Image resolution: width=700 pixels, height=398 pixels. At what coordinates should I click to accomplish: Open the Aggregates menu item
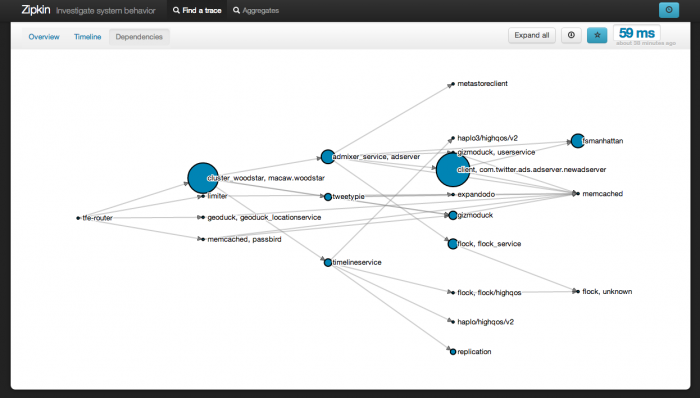pos(256,10)
